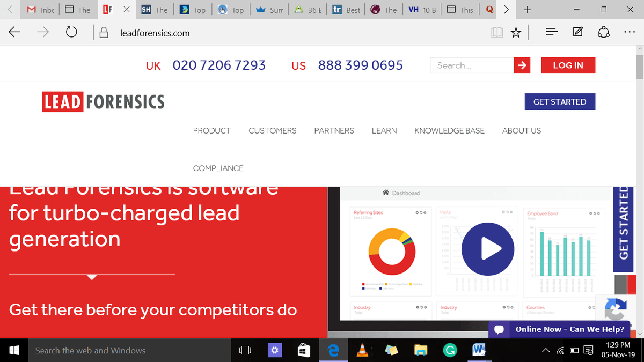Viewport: 644px width, 362px height.
Task: Click the red LOG IN button
Action: point(568,65)
